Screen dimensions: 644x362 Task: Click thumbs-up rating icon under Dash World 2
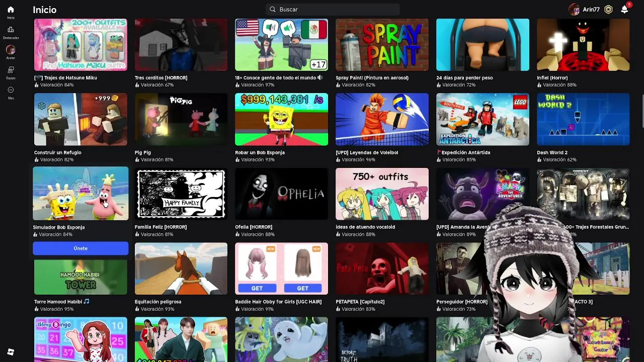(x=539, y=159)
